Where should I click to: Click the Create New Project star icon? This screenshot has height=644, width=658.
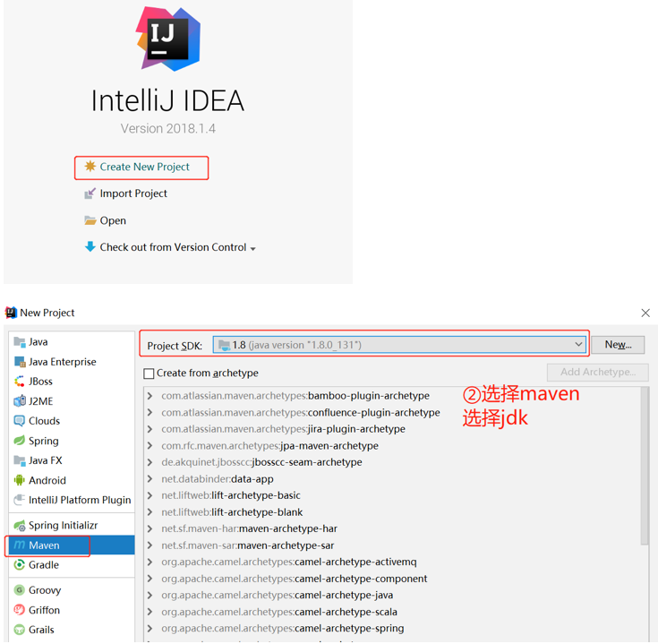90,167
